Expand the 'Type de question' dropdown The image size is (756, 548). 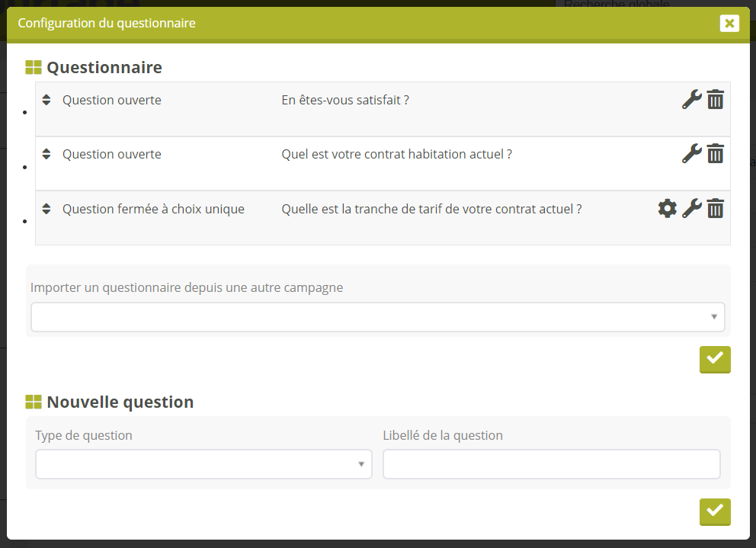(203, 464)
